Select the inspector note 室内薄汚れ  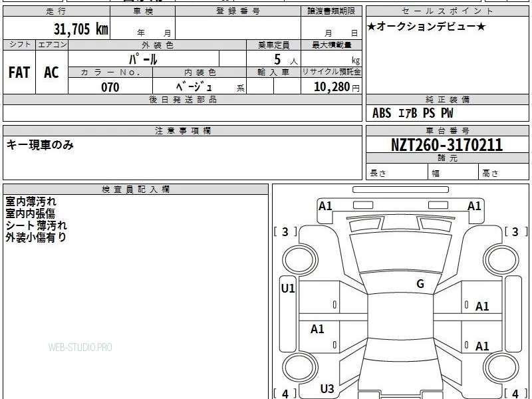[31, 201]
